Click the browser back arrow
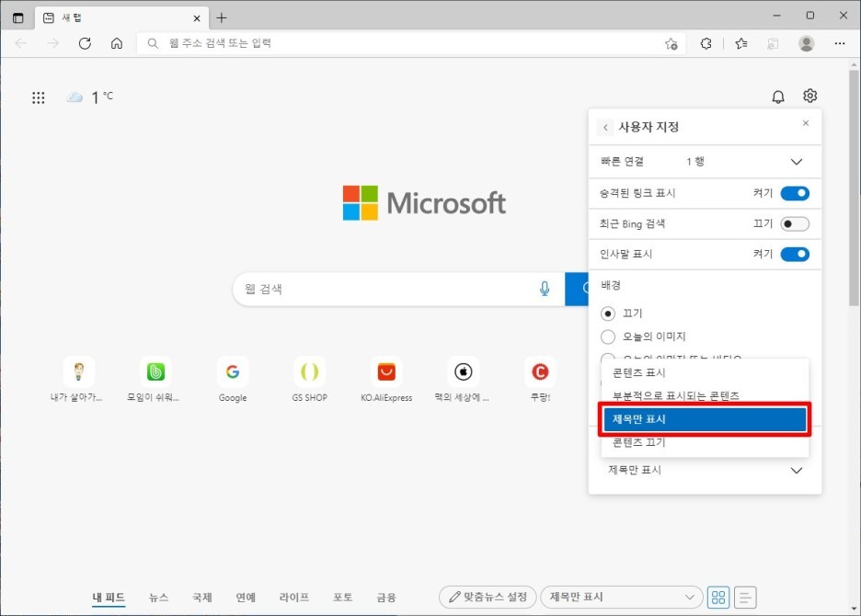861x616 pixels. [x=21, y=43]
